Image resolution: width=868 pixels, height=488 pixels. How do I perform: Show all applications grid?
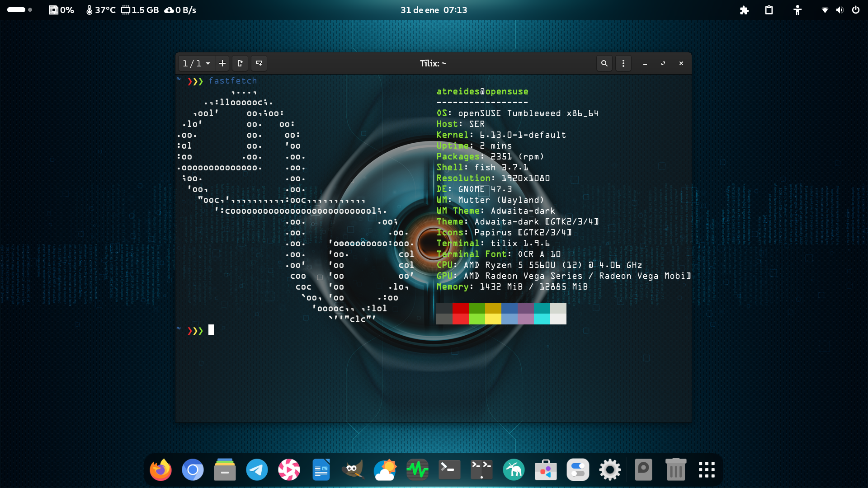[707, 470]
